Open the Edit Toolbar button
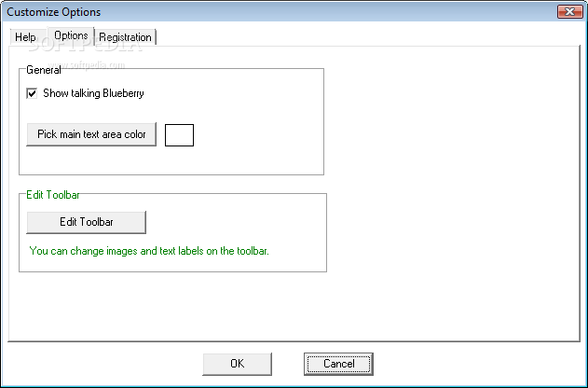The height and width of the screenshot is (388, 588). click(x=87, y=222)
